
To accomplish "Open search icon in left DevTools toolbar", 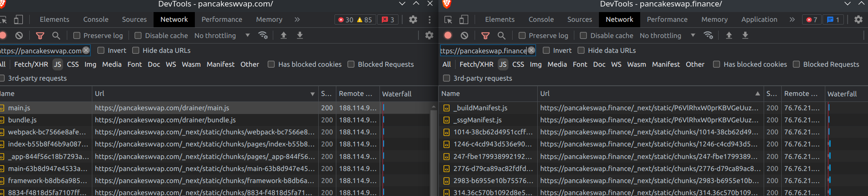I will [56, 35].
